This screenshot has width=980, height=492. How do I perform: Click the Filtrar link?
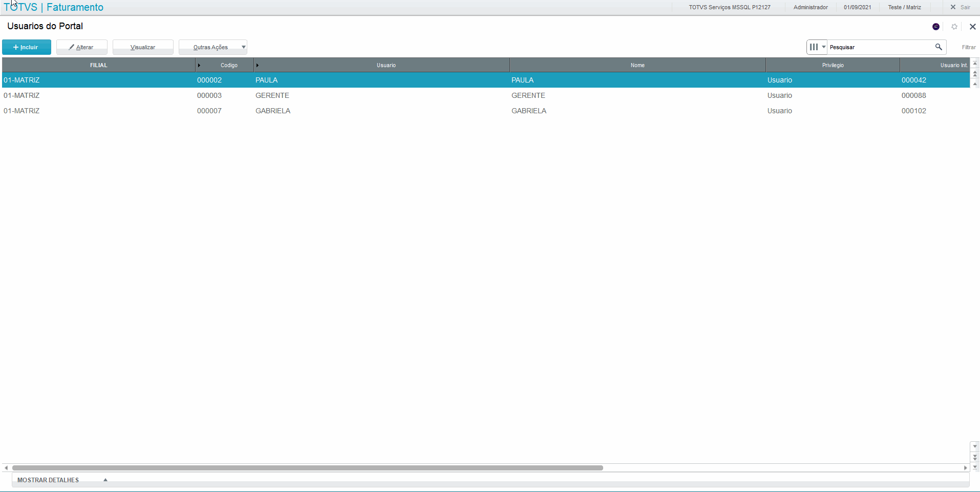pyautogui.click(x=968, y=47)
